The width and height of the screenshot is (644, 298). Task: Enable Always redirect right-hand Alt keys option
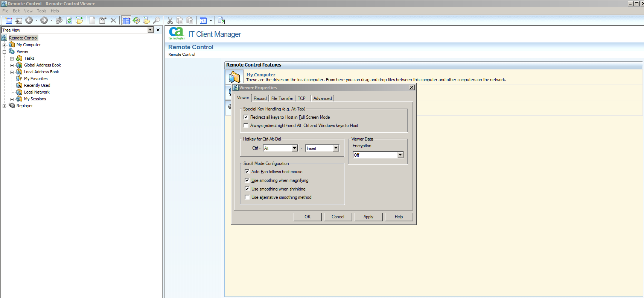[246, 126]
